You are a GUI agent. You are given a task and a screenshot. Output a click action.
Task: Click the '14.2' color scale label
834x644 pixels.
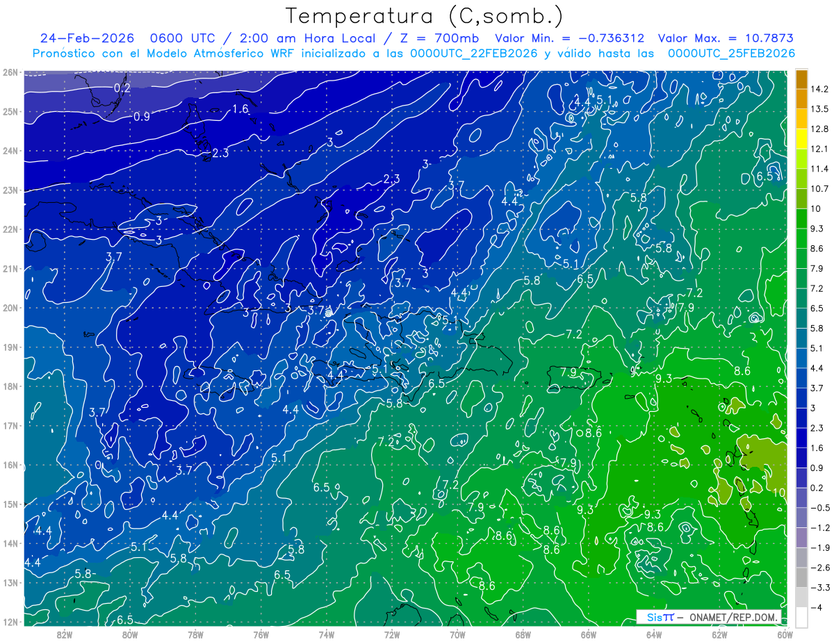pyautogui.click(x=821, y=89)
